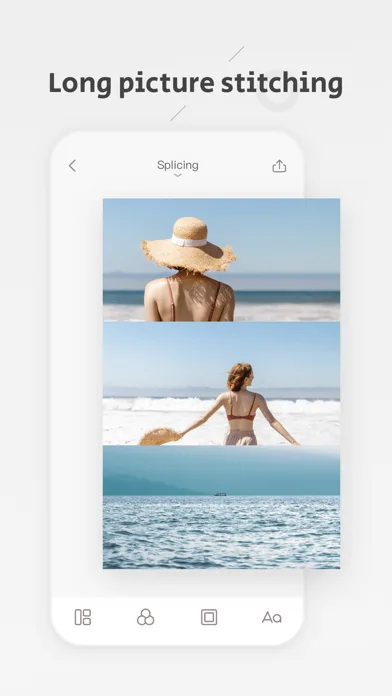Image resolution: width=392 pixels, height=696 pixels.
Task: Select the ocean waves photo
Action: [x=222, y=507]
